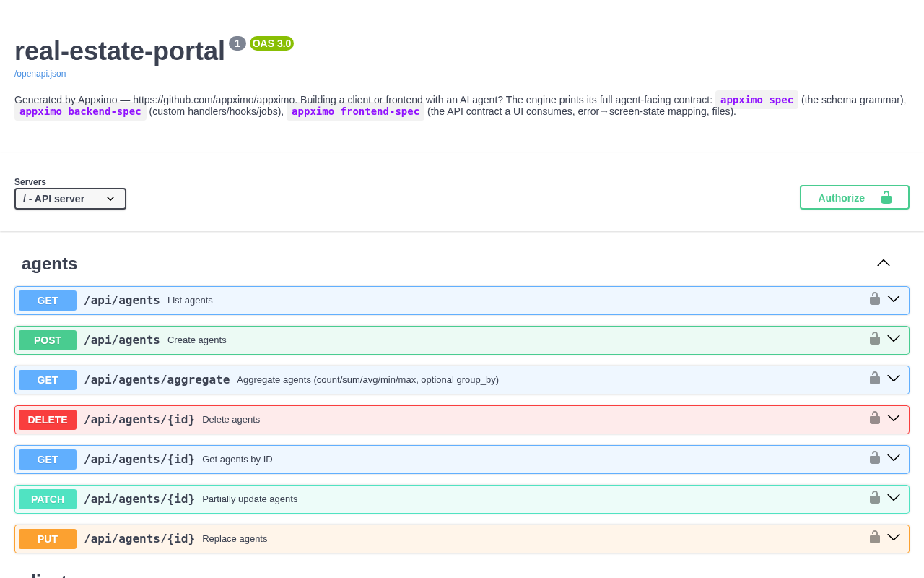The image size is (924, 578).
Task: Click the OAS 3.0 badge
Action: pos(272,43)
